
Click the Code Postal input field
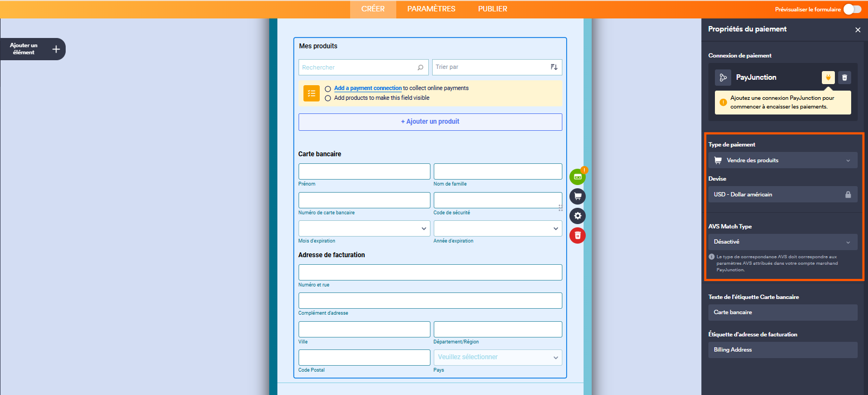pos(364,358)
